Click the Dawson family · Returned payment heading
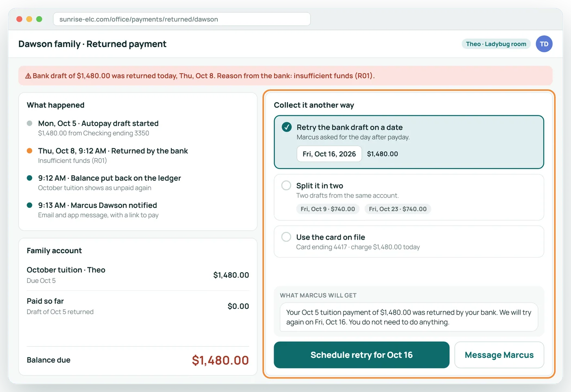Image resolution: width=571 pixels, height=392 pixels. pyautogui.click(x=92, y=44)
